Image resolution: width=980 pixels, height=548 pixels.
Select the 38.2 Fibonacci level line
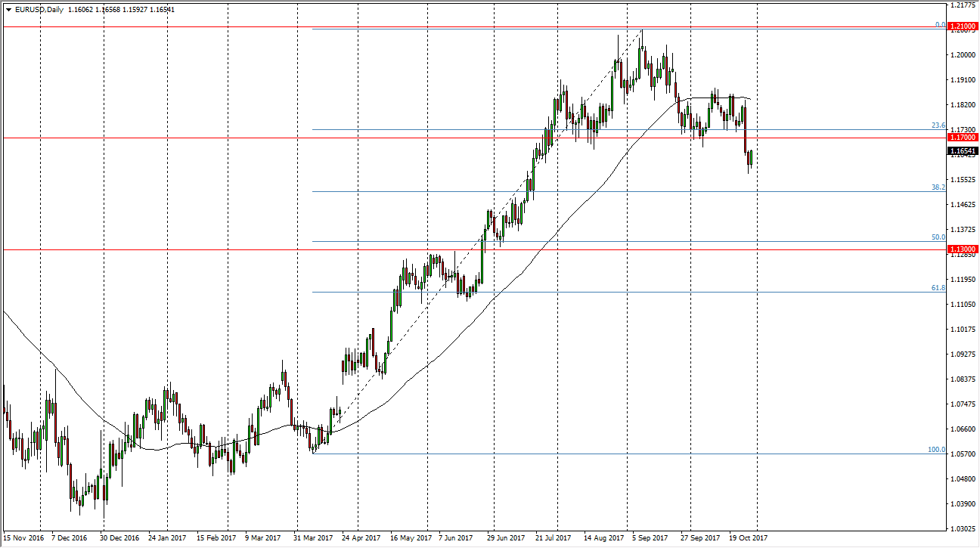pos(454,191)
